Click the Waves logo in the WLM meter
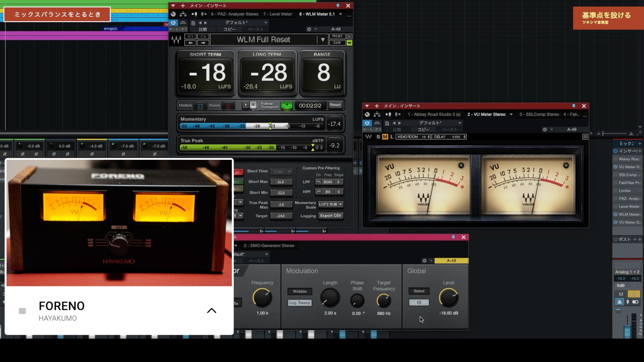The height and width of the screenshot is (362, 644). coord(177,40)
